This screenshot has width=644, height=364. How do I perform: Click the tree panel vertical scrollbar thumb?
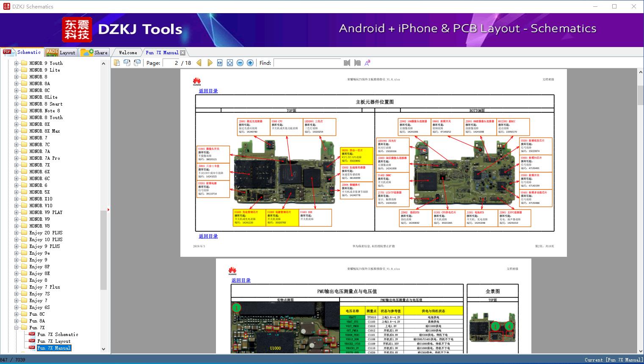(103, 250)
